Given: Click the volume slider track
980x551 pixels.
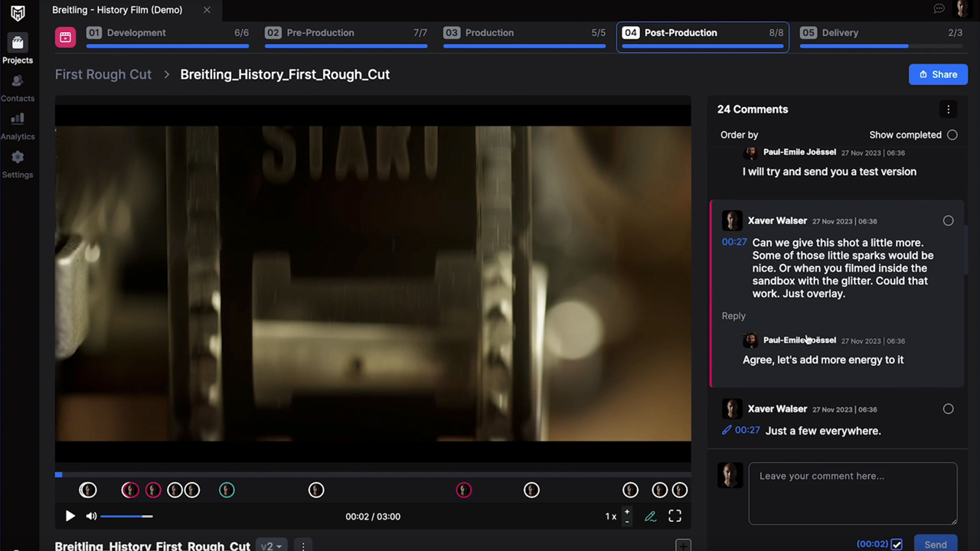Looking at the screenshot, I should coord(126,517).
